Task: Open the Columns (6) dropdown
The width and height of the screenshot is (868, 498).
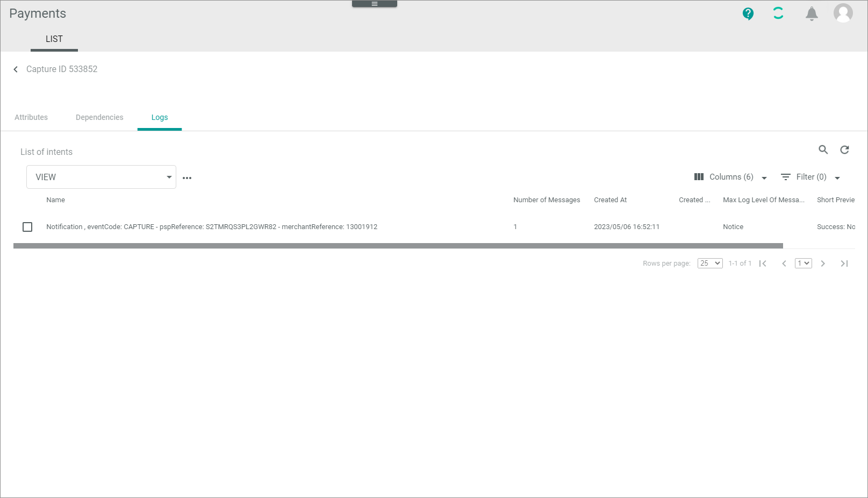Action: pos(730,177)
